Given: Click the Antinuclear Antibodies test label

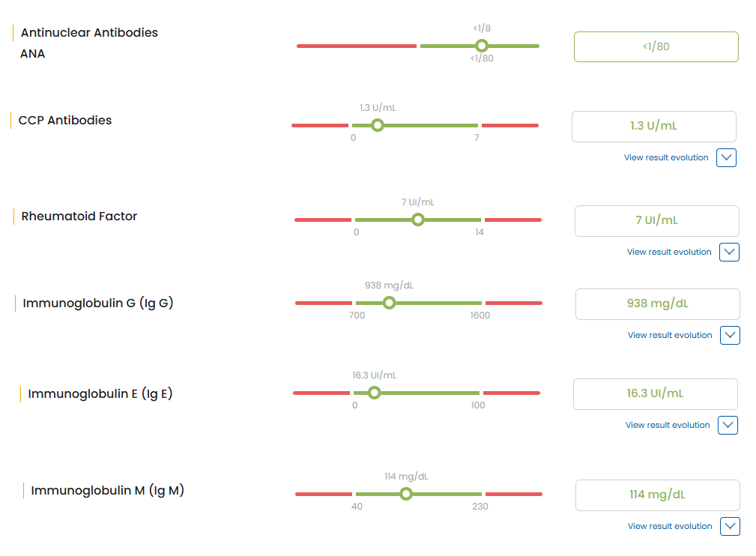Looking at the screenshot, I should tap(89, 33).
